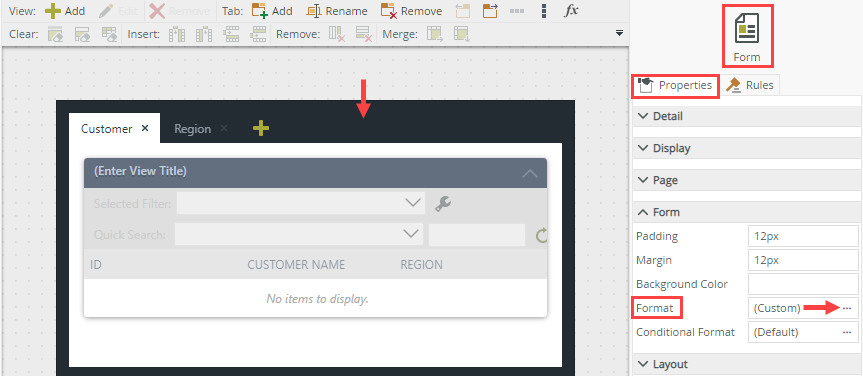Expand the Detail section
Viewport: 863px width, 376px height.
coord(747,116)
